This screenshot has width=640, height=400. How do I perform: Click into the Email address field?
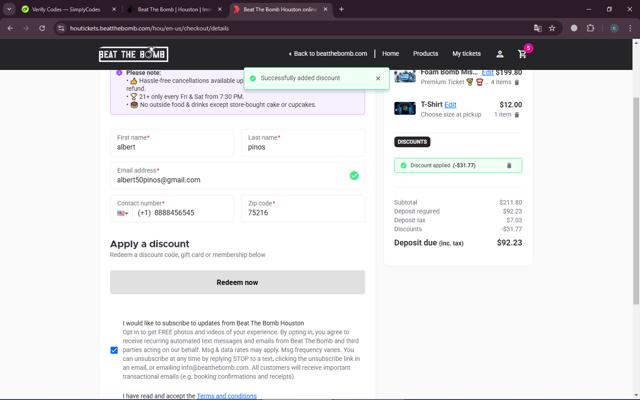pyautogui.click(x=237, y=176)
